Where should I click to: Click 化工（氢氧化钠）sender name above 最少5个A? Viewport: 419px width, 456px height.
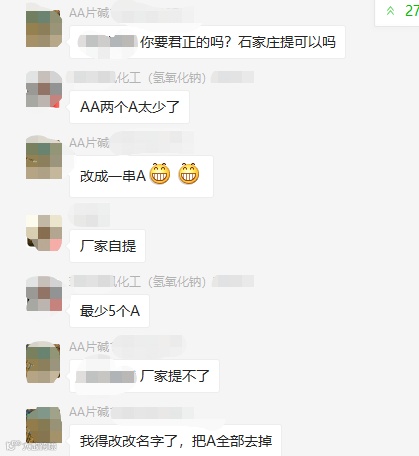[x=160, y=282]
